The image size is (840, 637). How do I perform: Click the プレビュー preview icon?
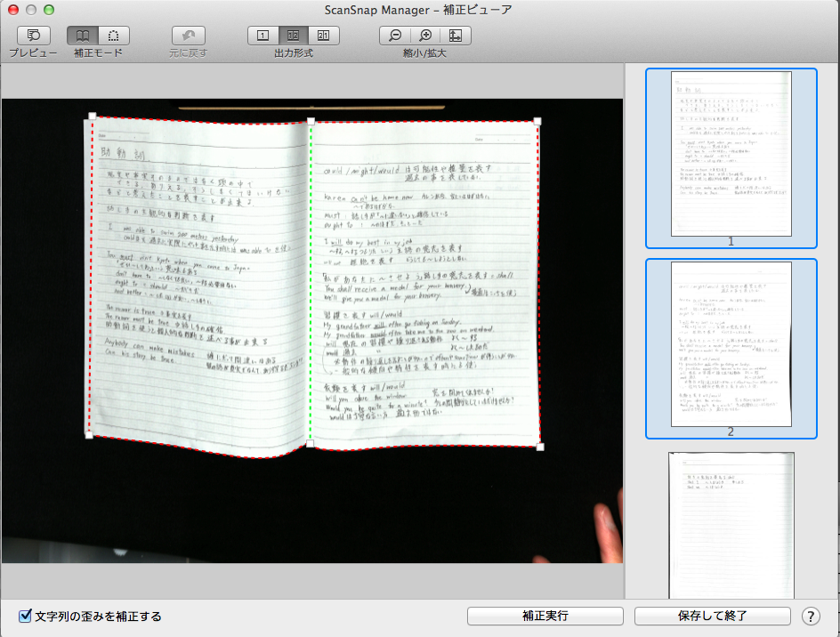click(34, 36)
